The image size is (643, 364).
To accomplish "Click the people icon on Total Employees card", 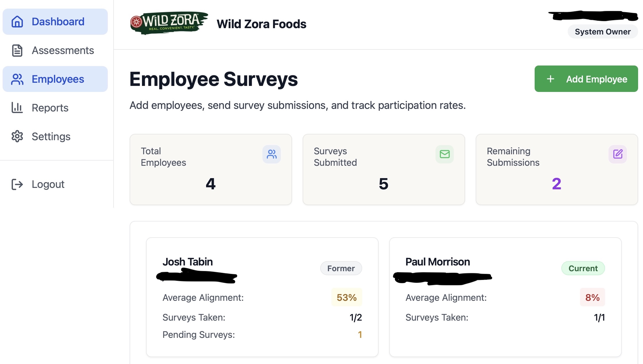I will point(271,154).
